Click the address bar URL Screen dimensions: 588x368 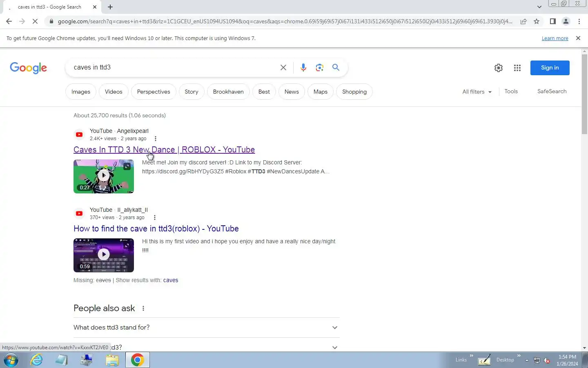point(285,21)
